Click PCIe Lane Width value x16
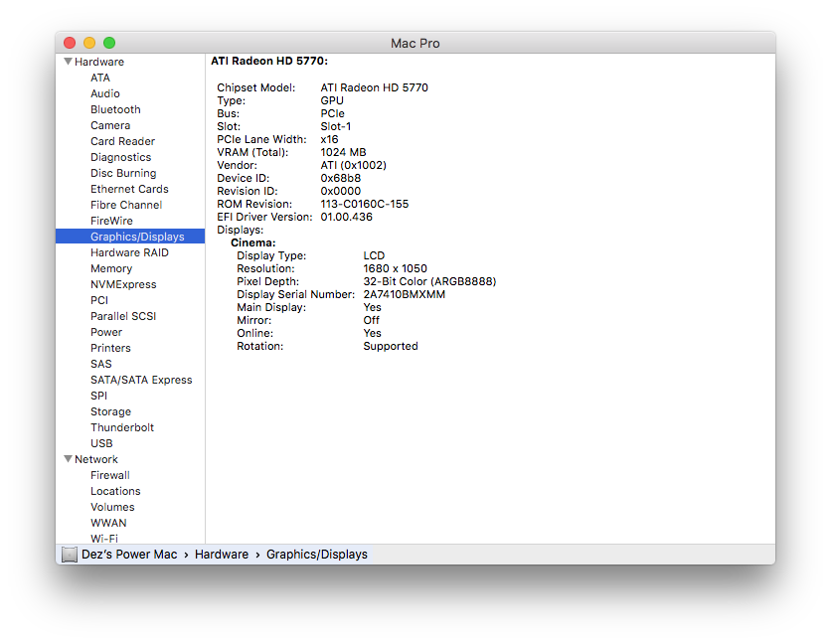Screen dimensions: 831x644 click(329, 139)
